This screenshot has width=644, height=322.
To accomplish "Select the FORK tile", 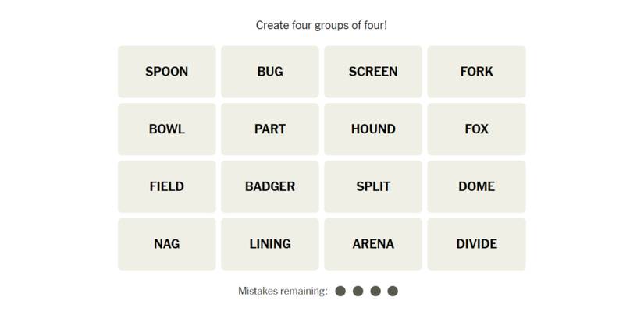I will [476, 72].
